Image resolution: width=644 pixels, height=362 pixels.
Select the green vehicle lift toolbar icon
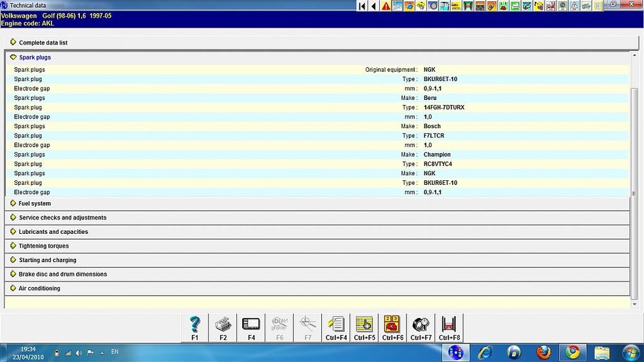pos(468,6)
